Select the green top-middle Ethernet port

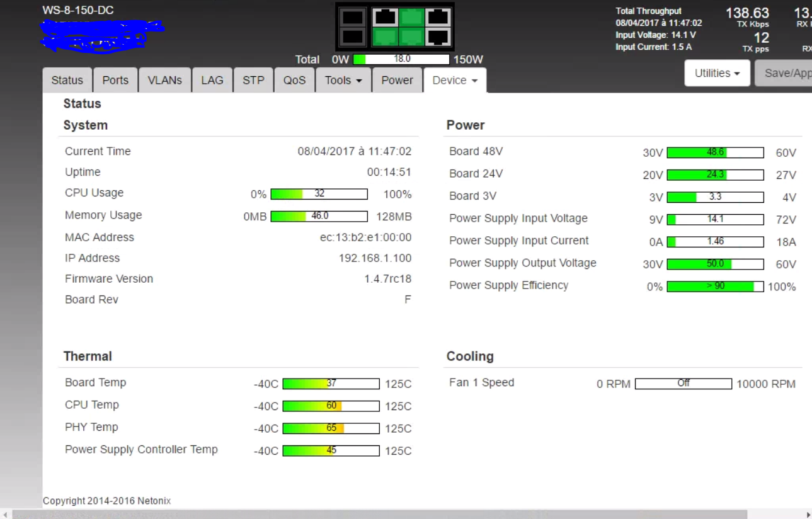(x=411, y=17)
